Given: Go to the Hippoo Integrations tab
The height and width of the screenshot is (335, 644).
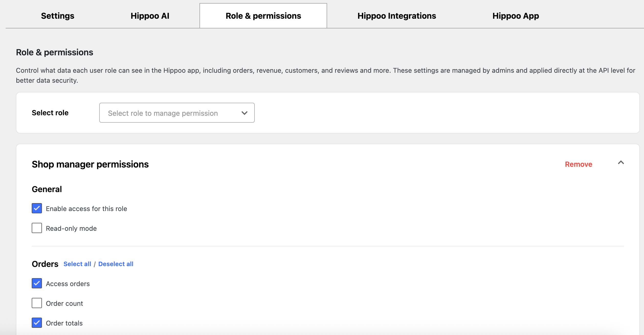Looking at the screenshot, I should tap(396, 16).
